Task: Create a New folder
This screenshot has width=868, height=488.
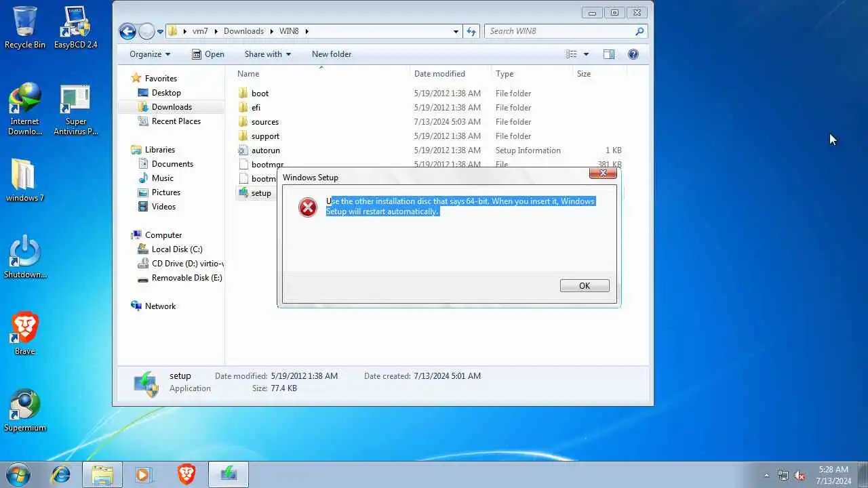Action: tap(332, 54)
